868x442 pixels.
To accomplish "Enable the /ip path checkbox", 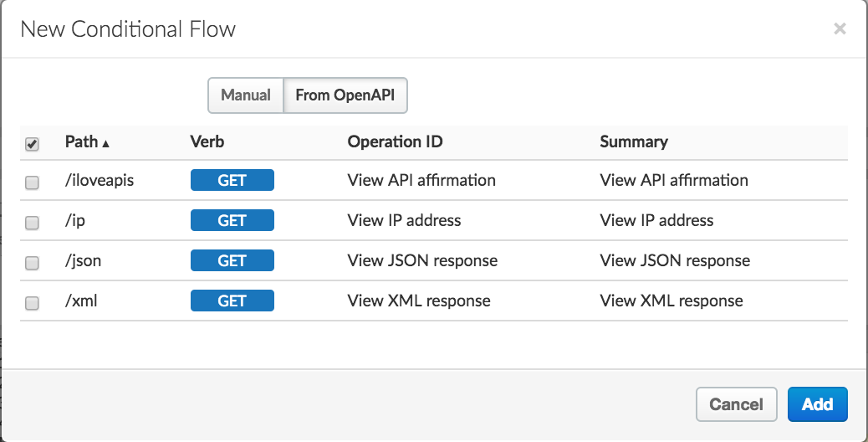I will (x=32, y=223).
